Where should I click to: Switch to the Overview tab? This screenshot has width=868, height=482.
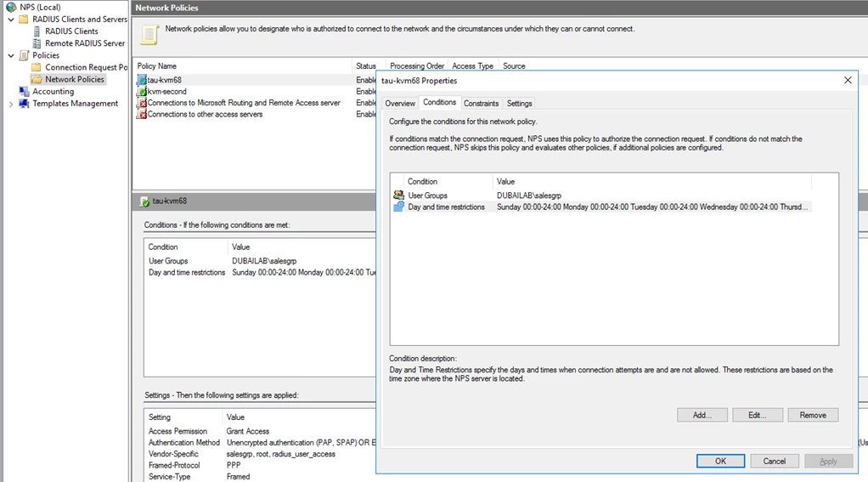(x=400, y=104)
